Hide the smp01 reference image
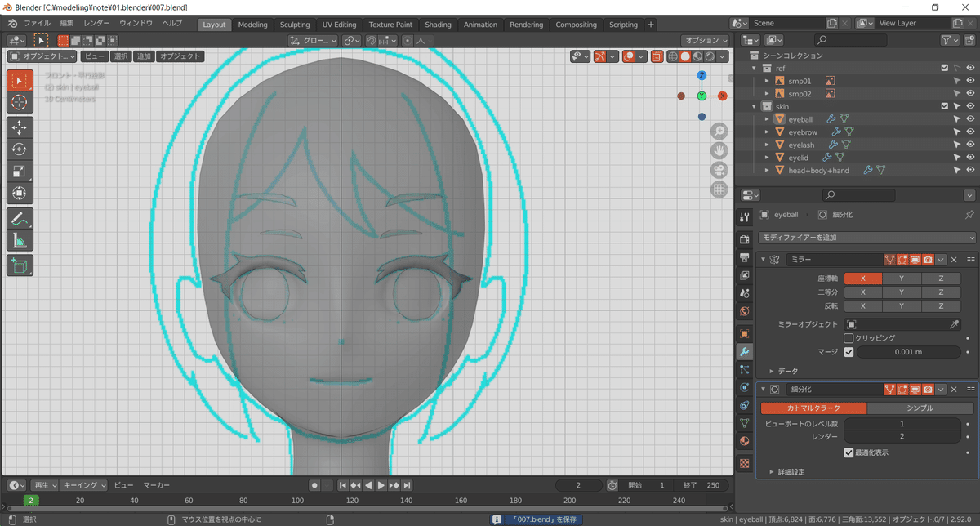Viewport: 980px width, 526px height. pyautogui.click(x=970, y=81)
